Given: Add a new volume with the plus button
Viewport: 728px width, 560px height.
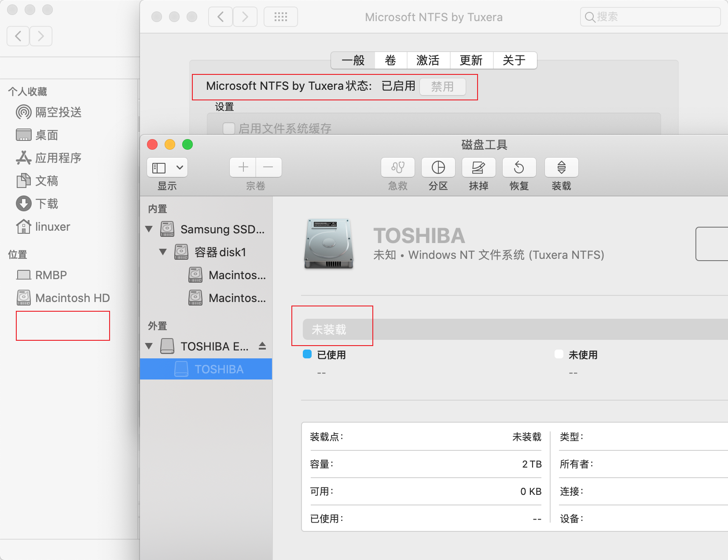Looking at the screenshot, I should pyautogui.click(x=243, y=167).
